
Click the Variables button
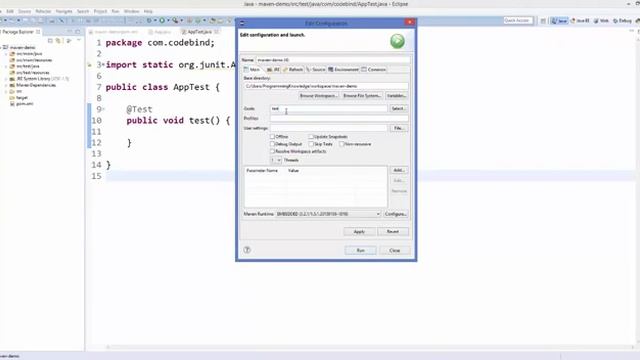pos(396,96)
